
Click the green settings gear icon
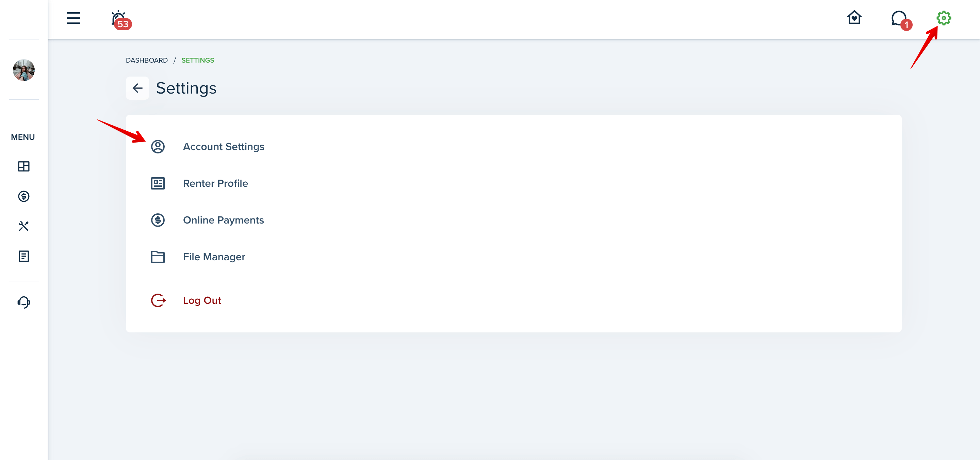tap(944, 18)
